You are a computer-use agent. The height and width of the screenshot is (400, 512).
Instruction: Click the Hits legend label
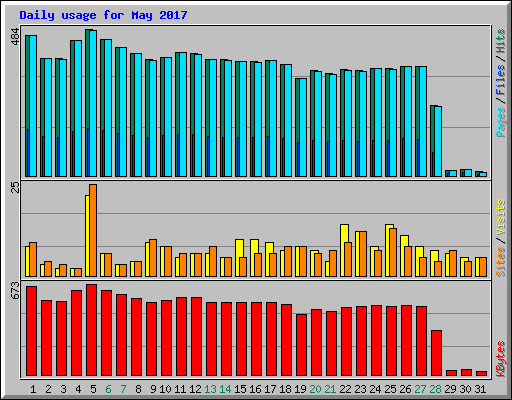click(x=501, y=41)
